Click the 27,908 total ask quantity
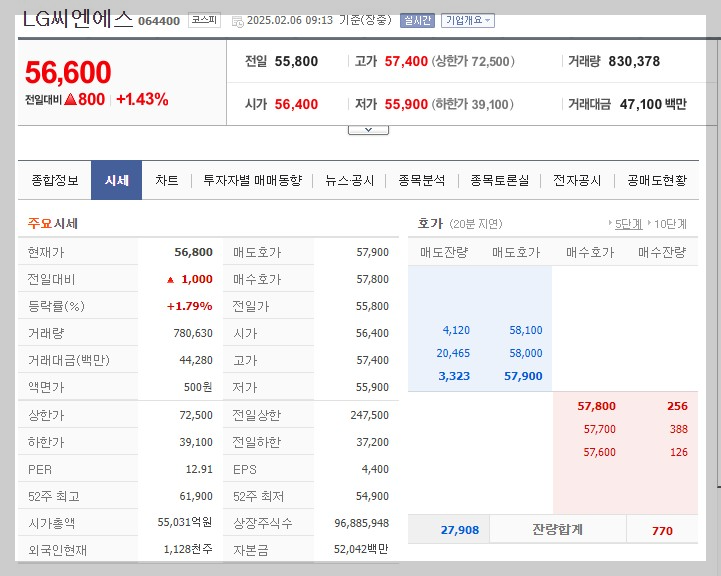The image size is (721, 576). pyautogui.click(x=460, y=530)
